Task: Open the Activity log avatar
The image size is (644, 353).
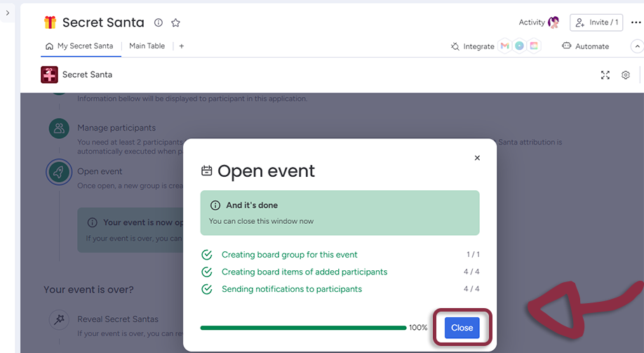Action: (x=554, y=22)
